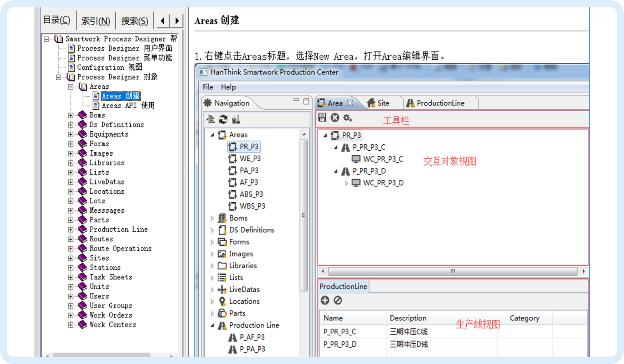Screen dimensions: 624x364
Task: Switch to the 索引(N) tab
Action: [x=96, y=20]
